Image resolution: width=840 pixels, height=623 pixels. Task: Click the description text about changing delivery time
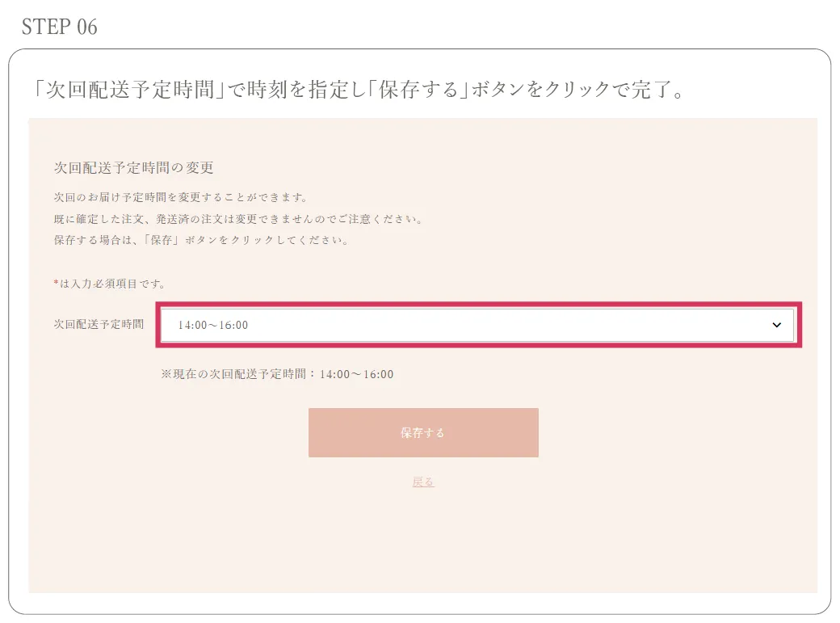click(183, 196)
